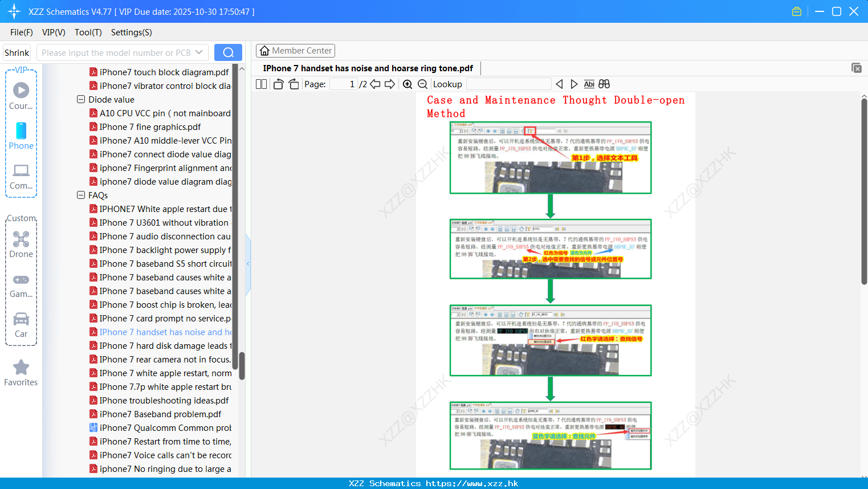Screen dimensions: 868x489
Task: Open iPhone7 Qualcomm Common problem file
Action: pyautogui.click(x=160, y=427)
